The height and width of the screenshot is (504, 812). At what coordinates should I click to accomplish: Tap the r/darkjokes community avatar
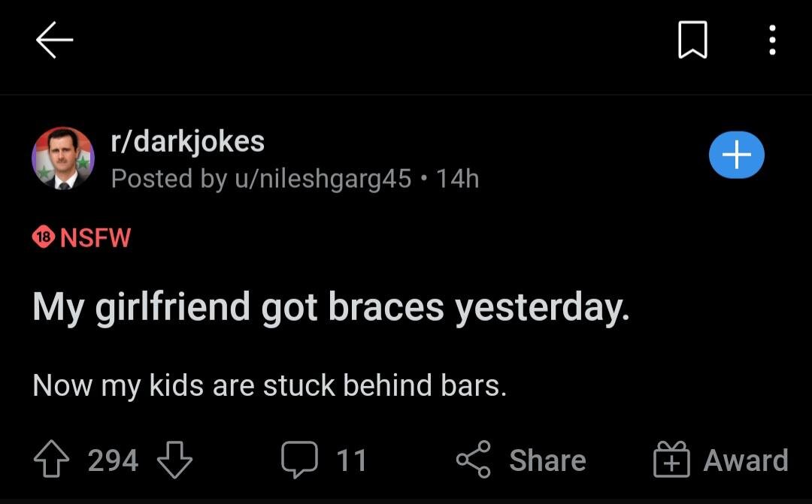click(x=63, y=158)
